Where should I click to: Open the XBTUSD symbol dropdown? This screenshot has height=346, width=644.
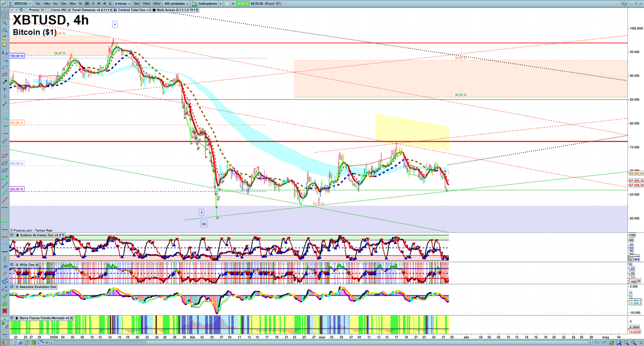[x=22, y=4]
